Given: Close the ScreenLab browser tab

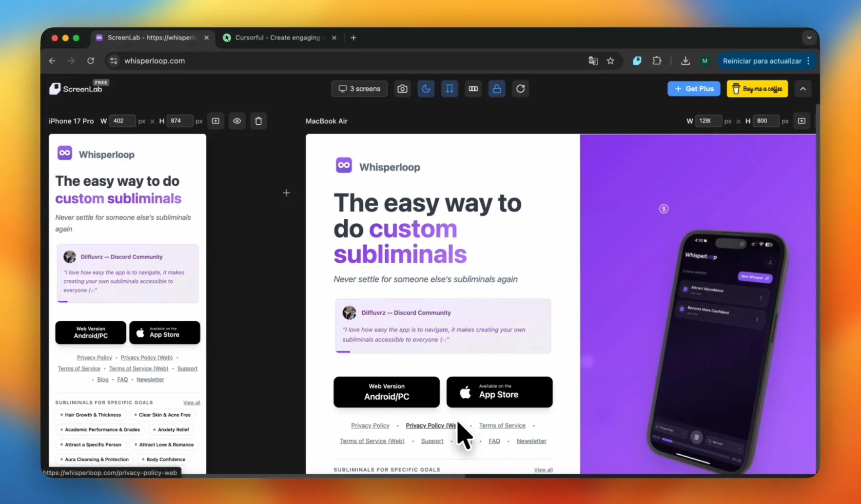Looking at the screenshot, I should [206, 38].
